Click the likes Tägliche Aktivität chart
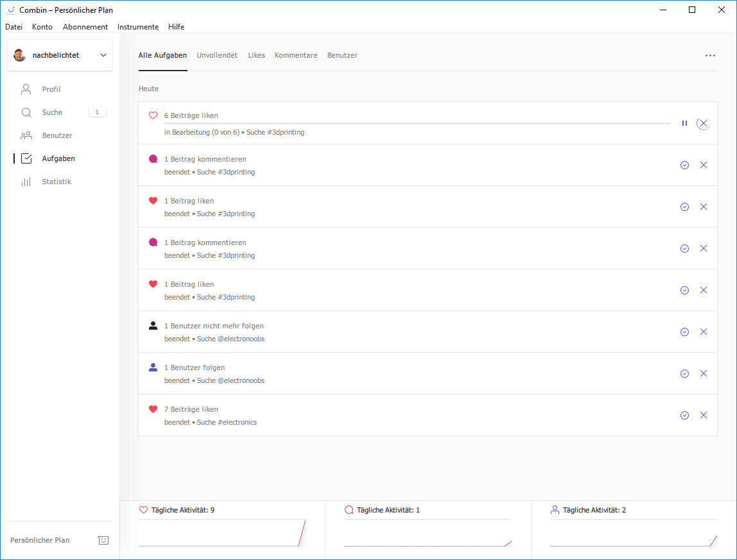 (x=221, y=533)
